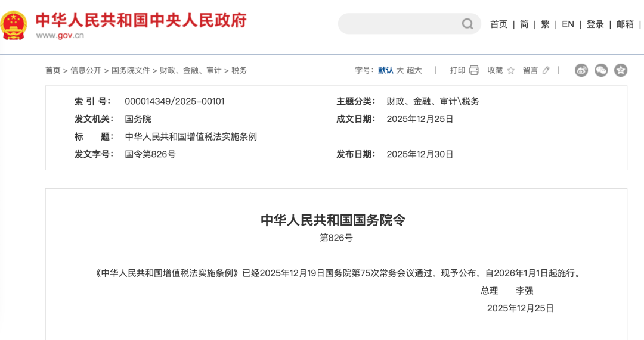Viewport: 644px width, 340px height.
Task: Open the 邮箱 mailbox link
Action: pos(625,24)
